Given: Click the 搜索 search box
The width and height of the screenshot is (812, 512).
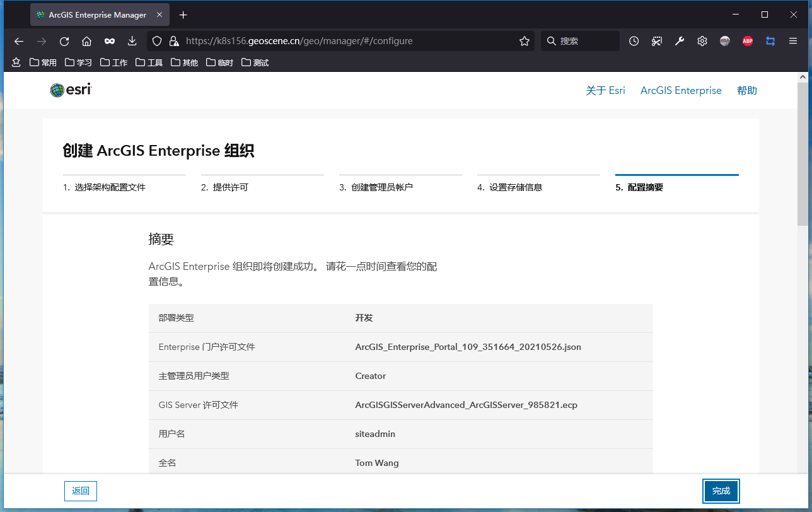Looking at the screenshot, I should pyautogui.click(x=580, y=41).
